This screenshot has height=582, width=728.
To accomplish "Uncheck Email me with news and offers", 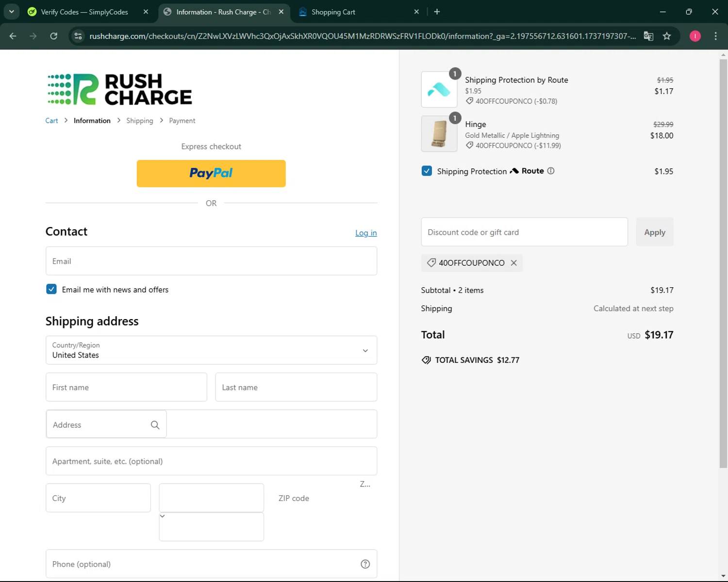I will coord(51,289).
